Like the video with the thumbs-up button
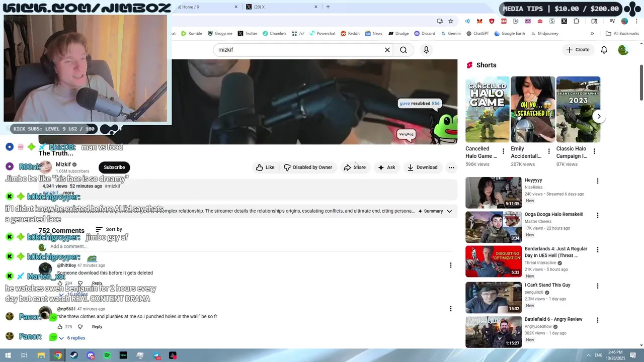This screenshot has width=644, height=362. tap(265, 167)
